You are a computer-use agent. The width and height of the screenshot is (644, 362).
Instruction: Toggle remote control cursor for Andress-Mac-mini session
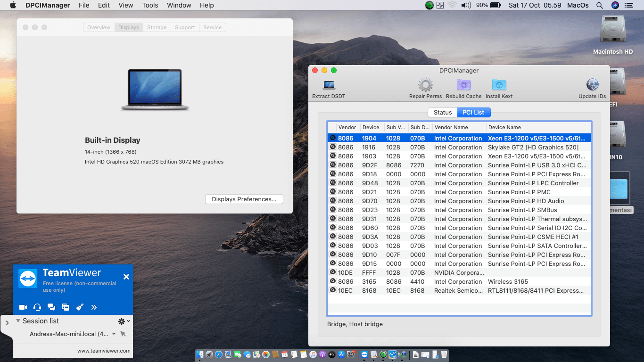pyautogui.click(x=123, y=334)
